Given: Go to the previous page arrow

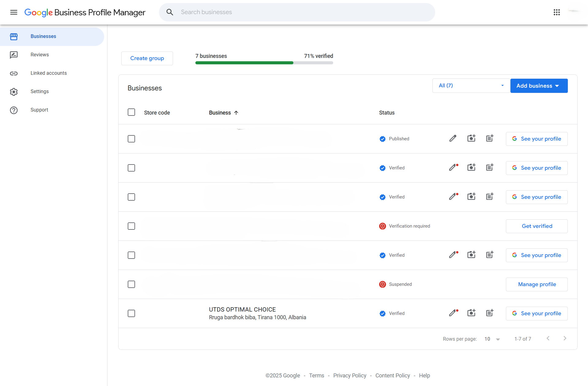Looking at the screenshot, I should 548,339.
